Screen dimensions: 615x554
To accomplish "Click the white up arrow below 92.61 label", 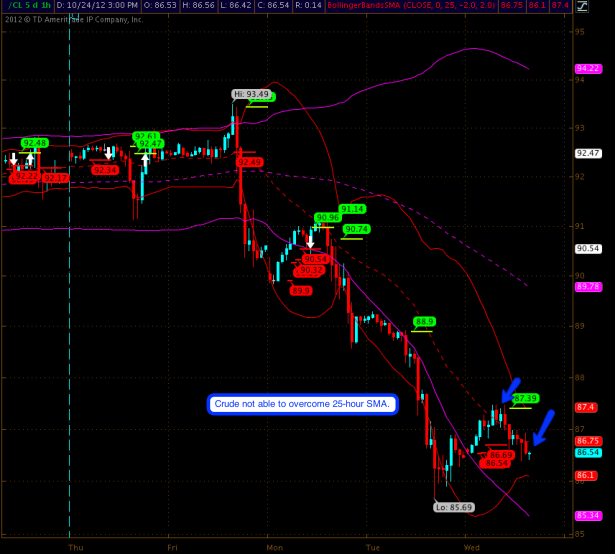I will pos(145,158).
